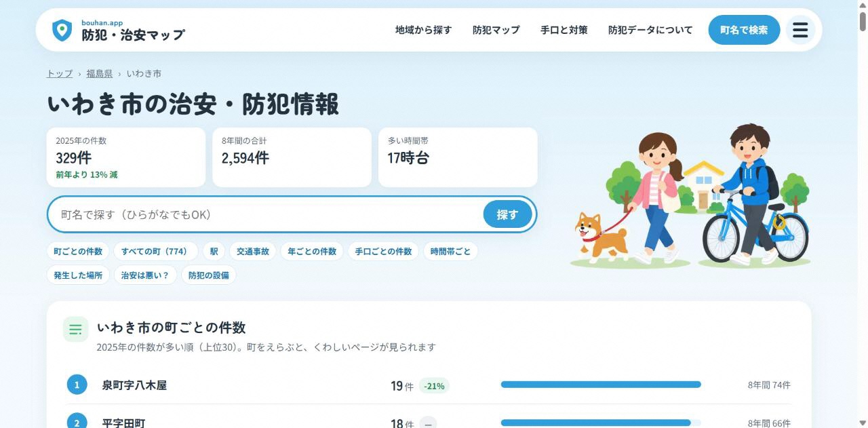Click the 8年間の合計 2,594件 stat card
The height and width of the screenshot is (428, 868).
pyautogui.click(x=292, y=157)
